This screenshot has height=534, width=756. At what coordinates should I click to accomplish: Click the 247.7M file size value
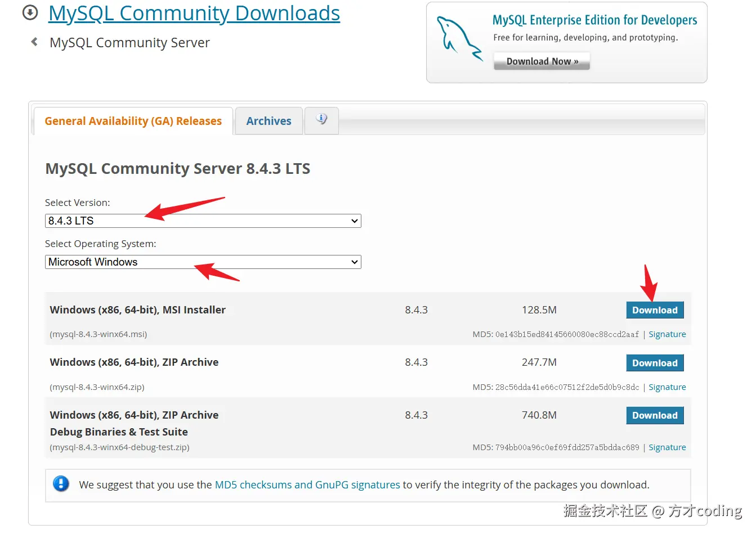(539, 362)
